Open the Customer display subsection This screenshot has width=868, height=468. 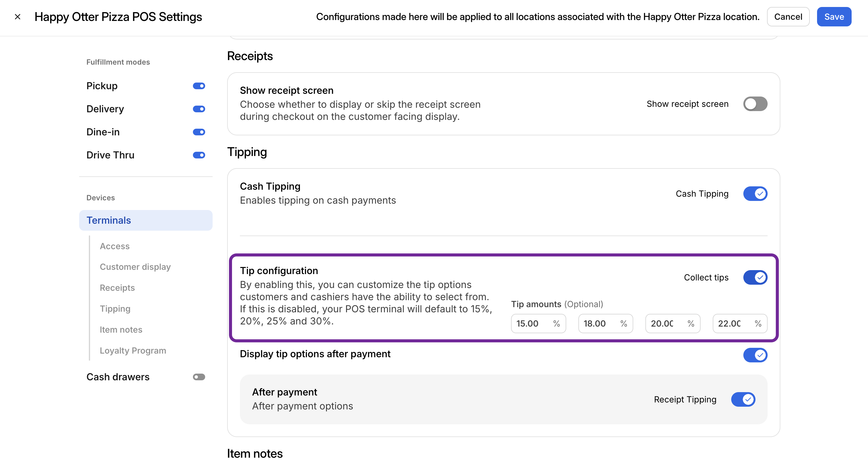[x=135, y=267]
